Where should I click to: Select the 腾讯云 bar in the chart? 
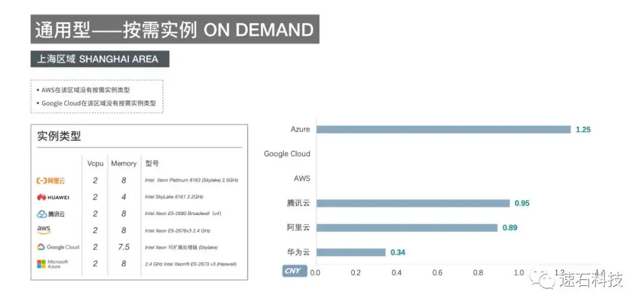click(413, 203)
